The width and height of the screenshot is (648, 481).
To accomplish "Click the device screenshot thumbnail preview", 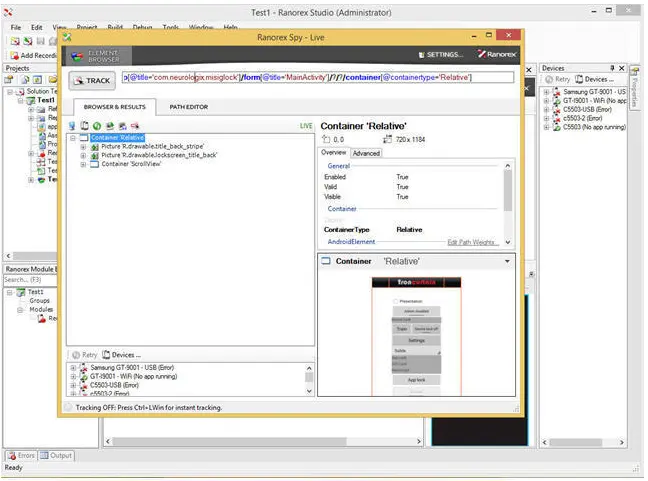I will pos(416,336).
